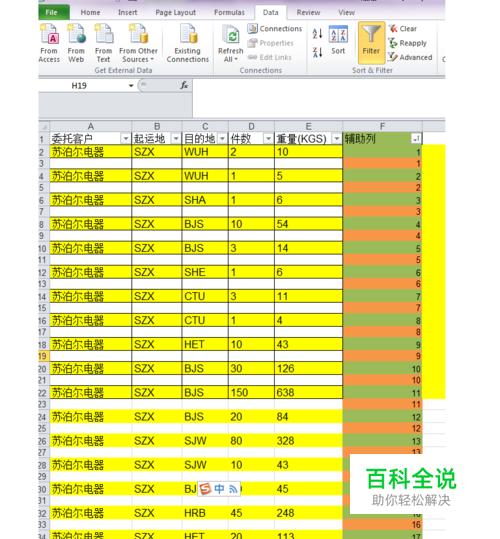The image size is (500, 539).
Task: Reapply the filter
Action: click(x=408, y=43)
